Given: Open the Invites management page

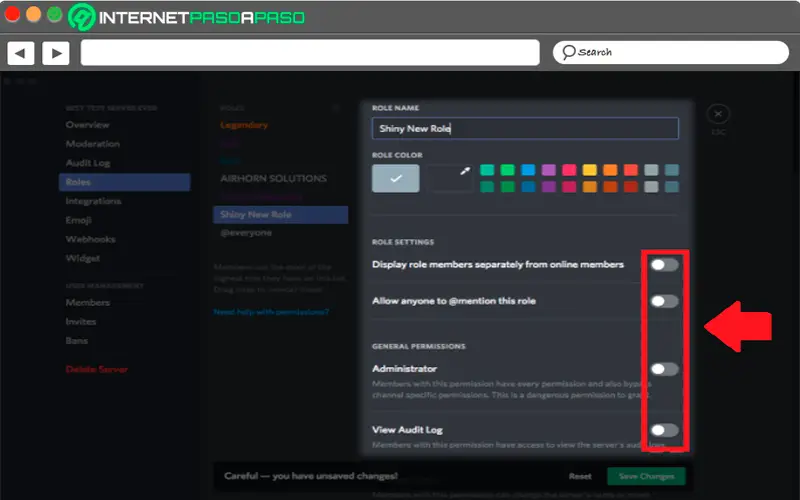Looking at the screenshot, I should tap(81, 321).
